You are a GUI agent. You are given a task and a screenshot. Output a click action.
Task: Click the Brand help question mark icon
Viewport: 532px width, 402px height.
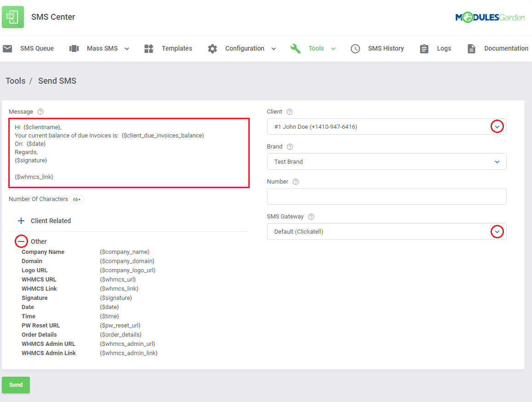click(x=290, y=147)
